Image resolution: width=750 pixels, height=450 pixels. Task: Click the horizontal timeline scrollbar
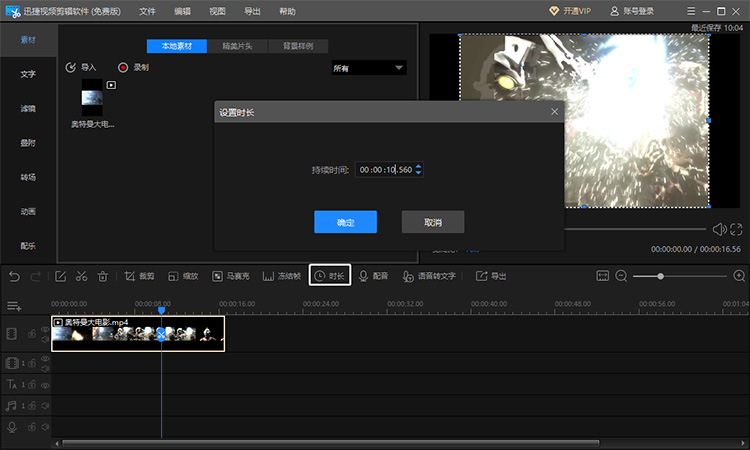(330, 443)
